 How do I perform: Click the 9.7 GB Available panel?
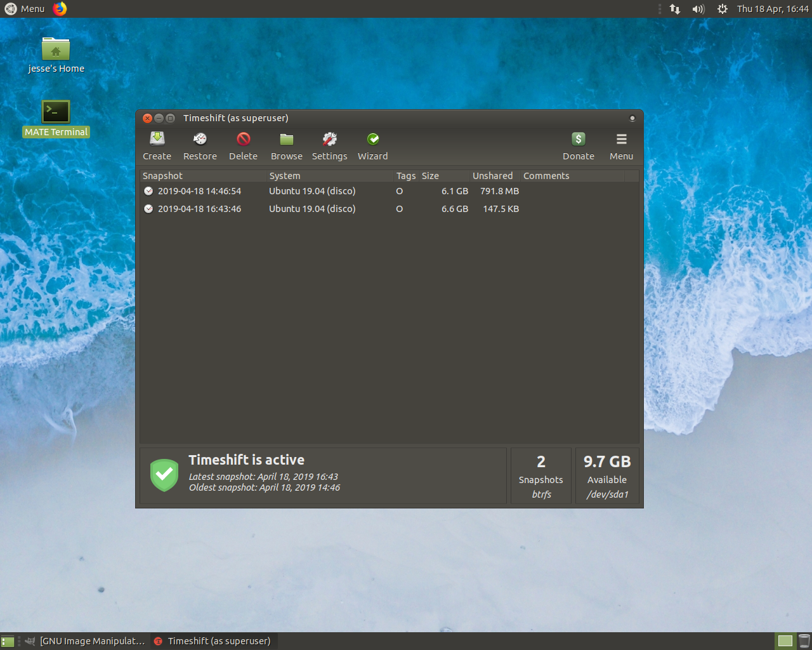point(607,476)
